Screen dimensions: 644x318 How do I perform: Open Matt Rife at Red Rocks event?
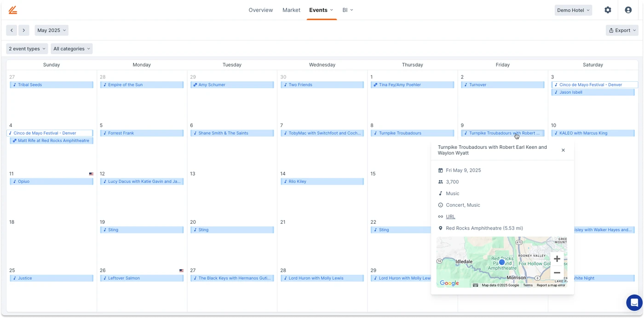point(52,141)
